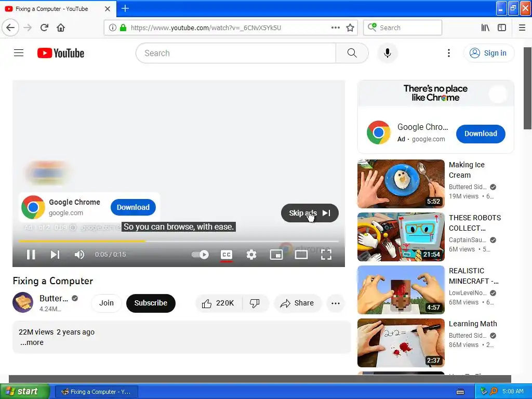Search with your voice microphone icon
The image size is (532, 399).
pyautogui.click(x=387, y=53)
